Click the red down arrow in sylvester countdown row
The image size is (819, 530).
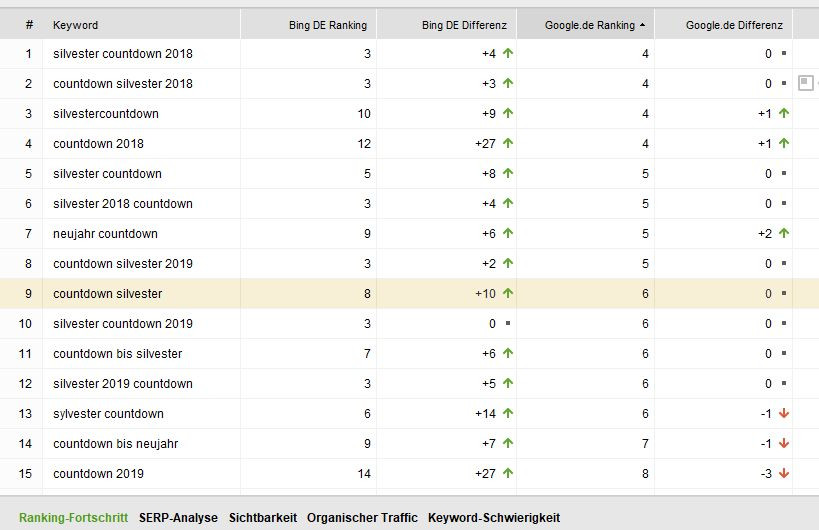point(783,413)
